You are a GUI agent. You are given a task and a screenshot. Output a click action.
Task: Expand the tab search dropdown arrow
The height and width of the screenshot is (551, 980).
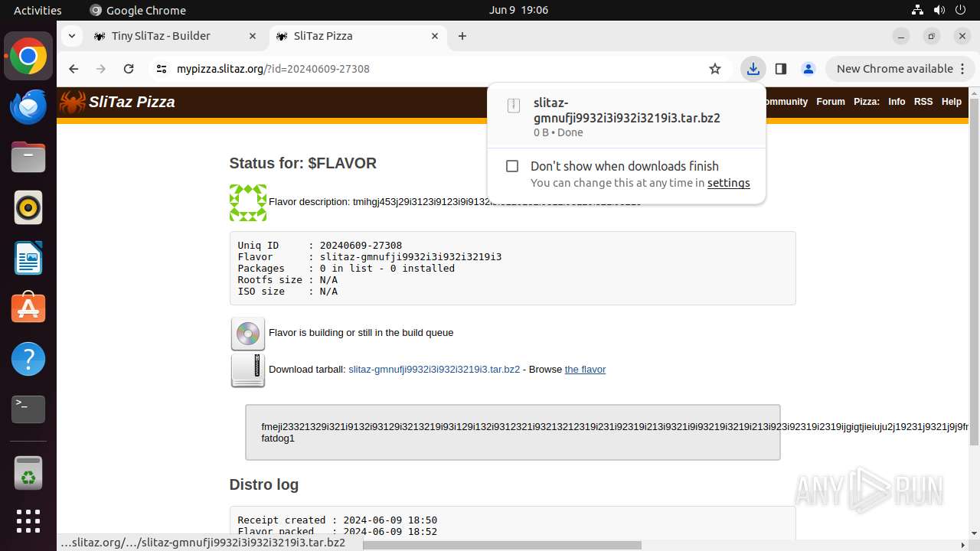(71, 36)
